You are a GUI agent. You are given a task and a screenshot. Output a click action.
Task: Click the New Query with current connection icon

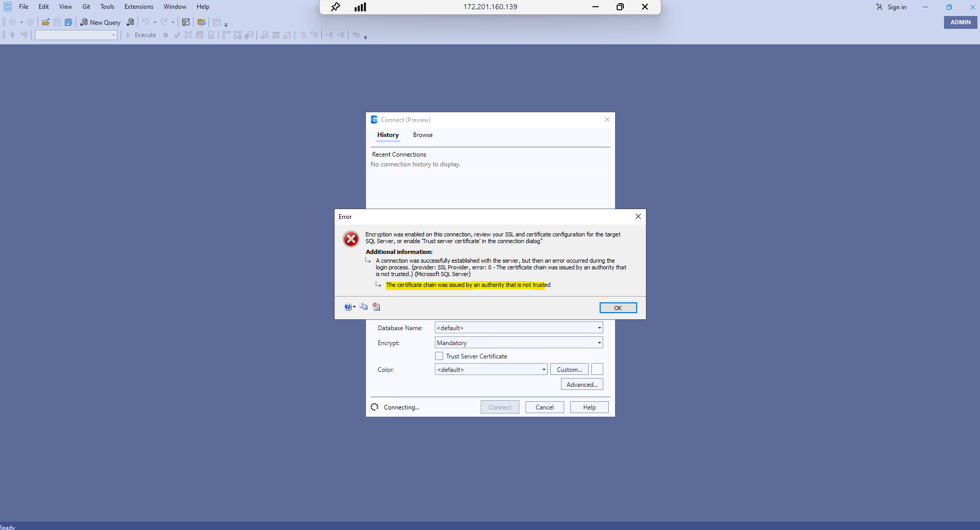pos(131,22)
